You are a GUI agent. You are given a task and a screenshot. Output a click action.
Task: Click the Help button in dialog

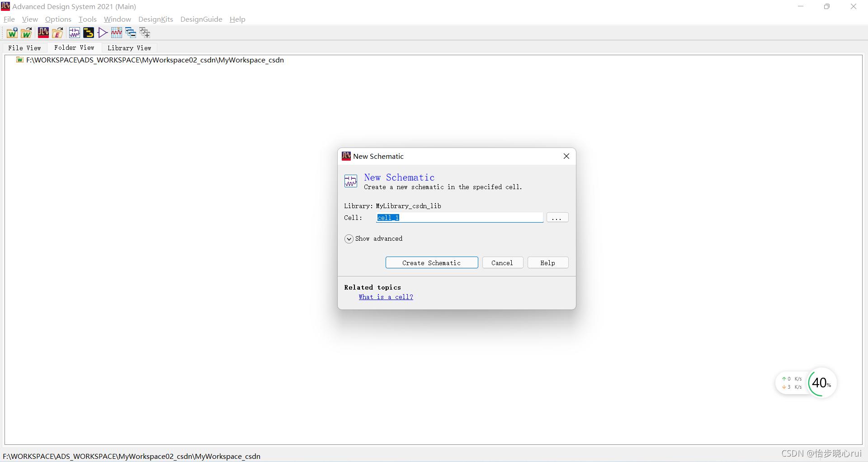pyautogui.click(x=547, y=263)
